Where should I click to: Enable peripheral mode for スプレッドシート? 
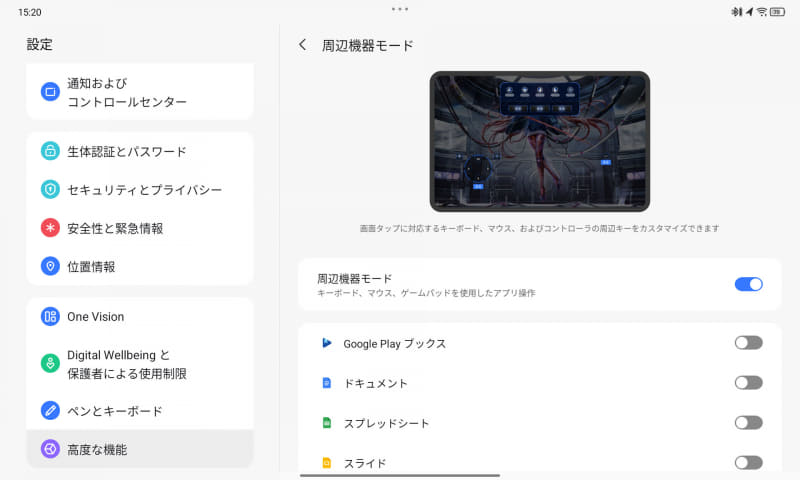(748, 422)
